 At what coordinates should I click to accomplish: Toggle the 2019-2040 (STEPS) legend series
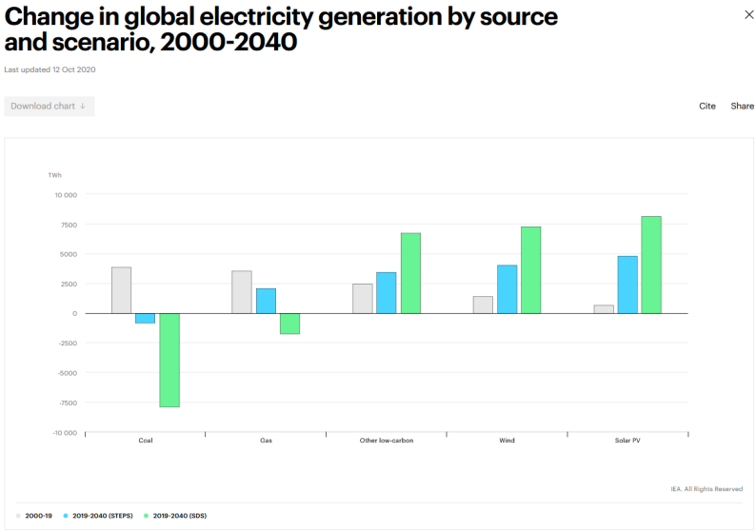(96, 515)
